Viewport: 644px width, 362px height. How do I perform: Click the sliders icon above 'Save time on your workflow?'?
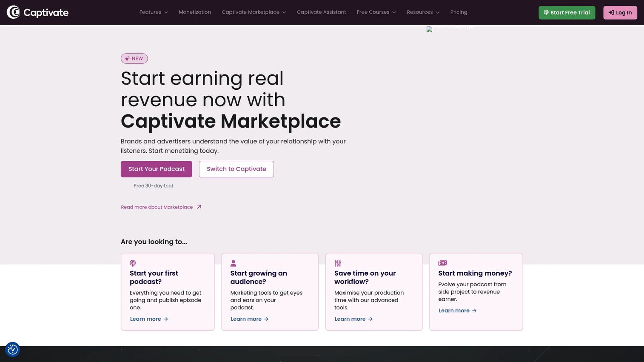[338, 263]
